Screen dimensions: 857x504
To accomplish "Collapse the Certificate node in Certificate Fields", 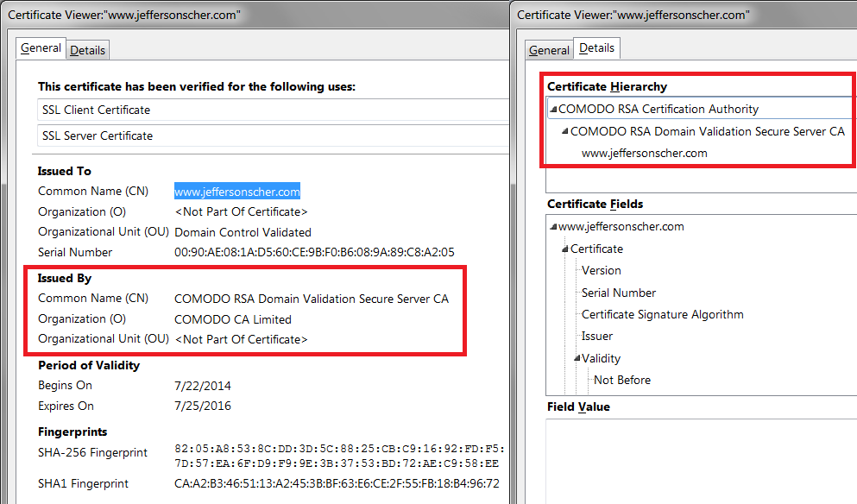I will coord(565,249).
